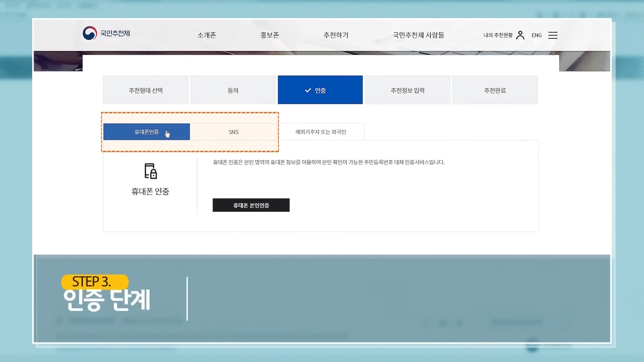Open the hamburger menu icon
Viewport: 644px width, 362px height.
pyautogui.click(x=552, y=35)
